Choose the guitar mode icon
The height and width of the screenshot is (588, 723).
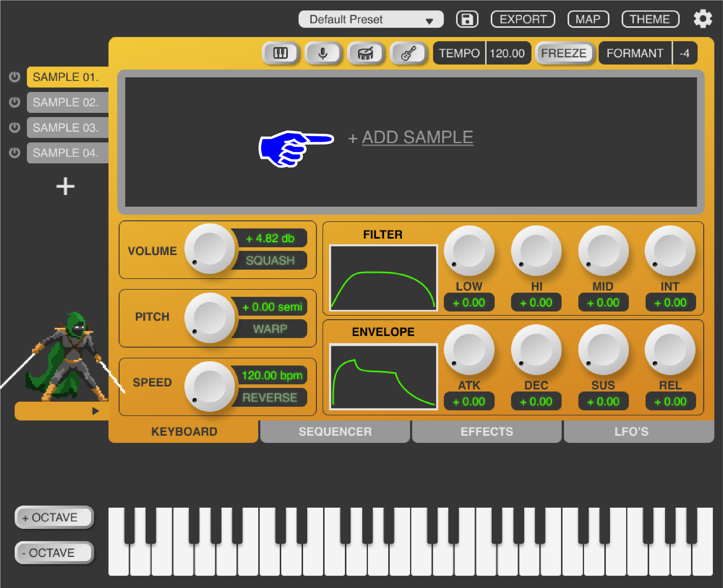(408, 53)
